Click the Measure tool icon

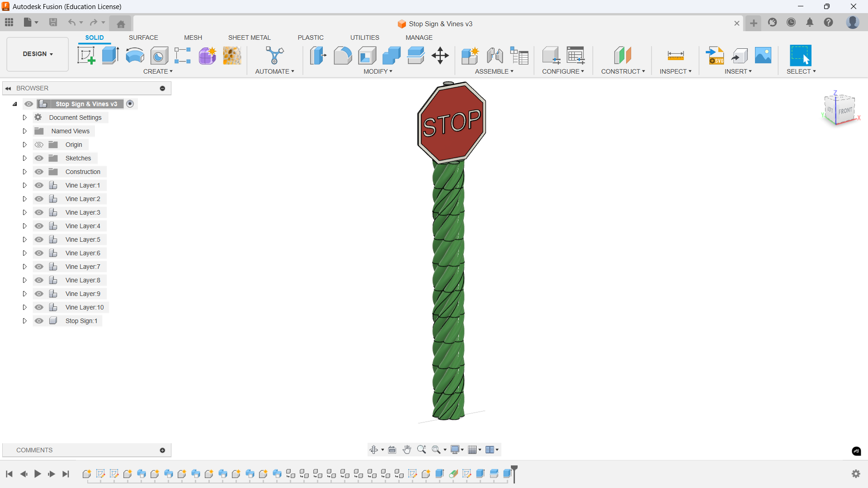coord(675,56)
